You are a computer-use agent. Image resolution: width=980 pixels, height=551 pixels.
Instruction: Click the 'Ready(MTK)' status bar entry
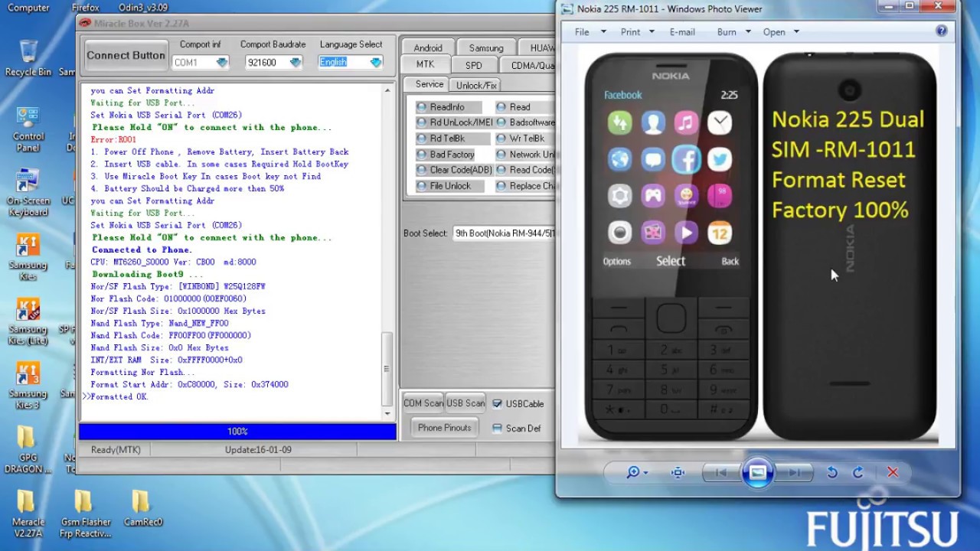pyautogui.click(x=116, y=450)
